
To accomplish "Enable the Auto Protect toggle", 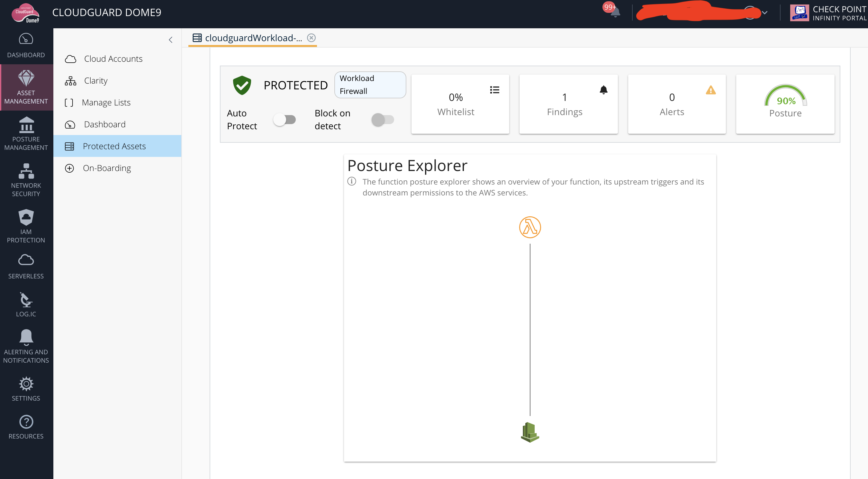I will (285, 120).
